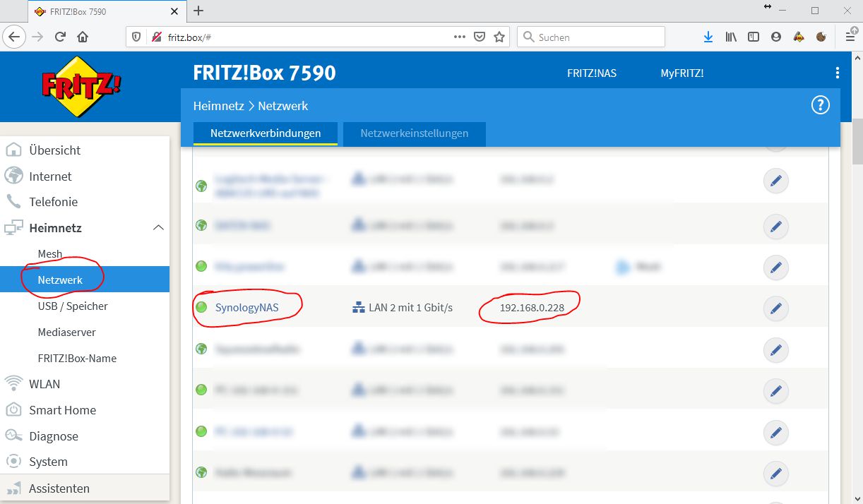Click the FRITZ!Box 7590 title

coord(264,73)
